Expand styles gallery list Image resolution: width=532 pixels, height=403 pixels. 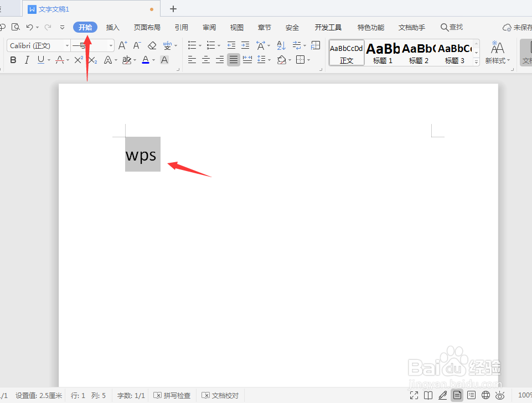tap(476, 61)
